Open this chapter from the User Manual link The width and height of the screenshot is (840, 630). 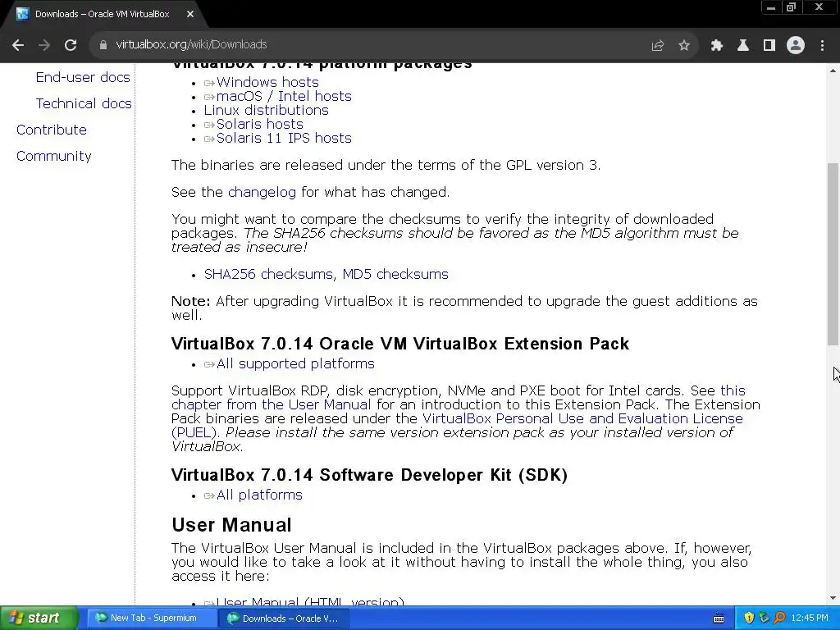pos(271,404)
